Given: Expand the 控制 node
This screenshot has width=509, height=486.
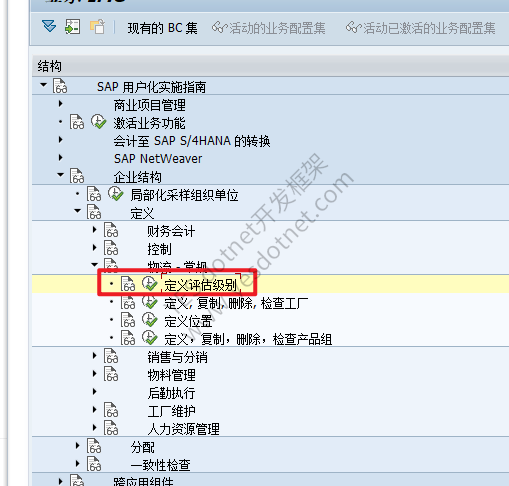Looking at the screenshot, I should click(95, 248).
